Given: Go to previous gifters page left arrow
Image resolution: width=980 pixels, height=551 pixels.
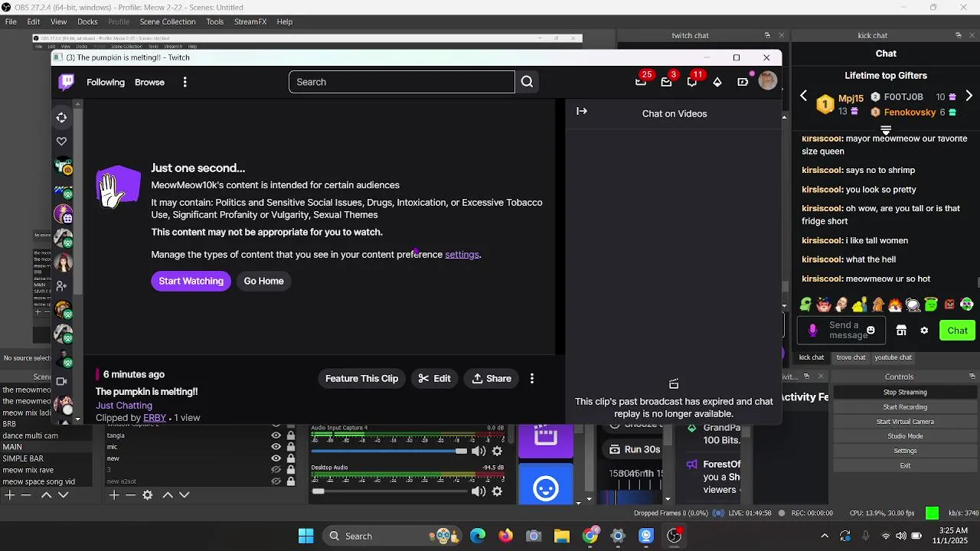Looking at the screenshot, I should (803, 96).
